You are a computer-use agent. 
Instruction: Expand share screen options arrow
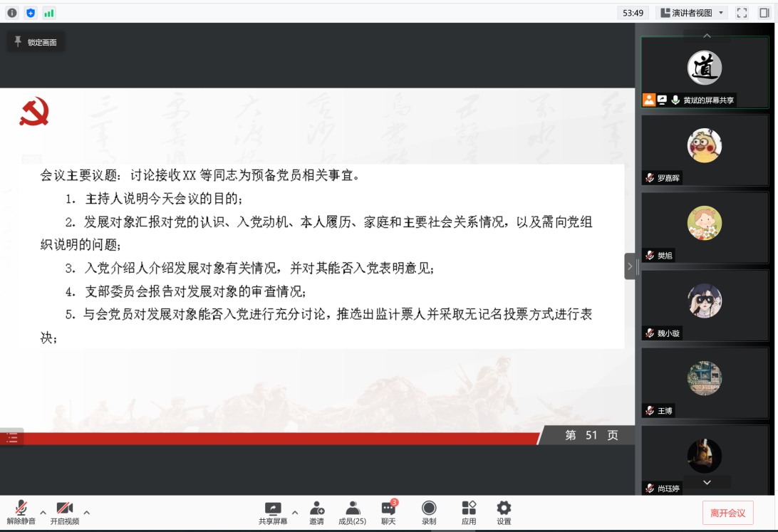click(295, 512)
